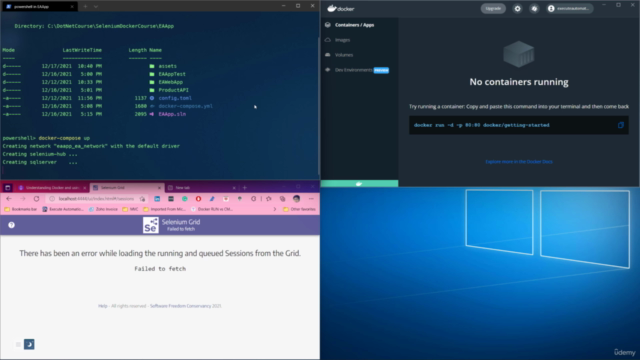Screen dimensions: 640x360
Task: Open the browser Favorites star list icon
Action: (269, 199)
